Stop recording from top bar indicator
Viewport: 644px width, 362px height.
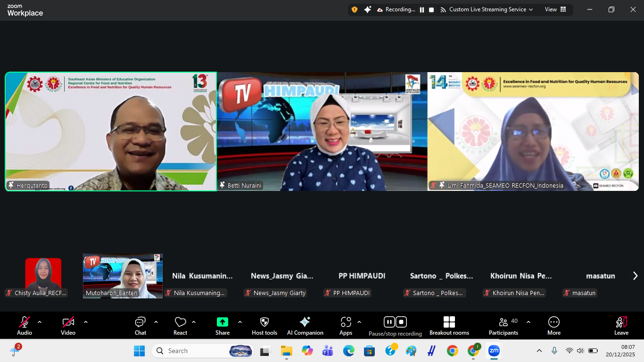(x=431, y=10)
